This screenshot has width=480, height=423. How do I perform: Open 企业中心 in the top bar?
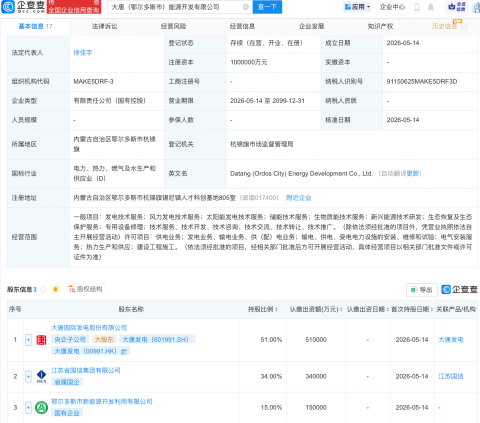point(392,7)
